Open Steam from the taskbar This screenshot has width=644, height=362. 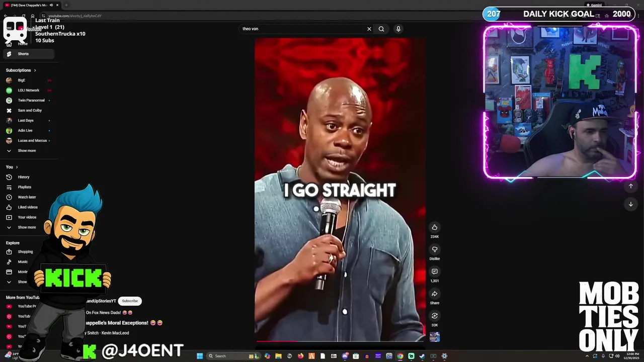tap(422, 356)
